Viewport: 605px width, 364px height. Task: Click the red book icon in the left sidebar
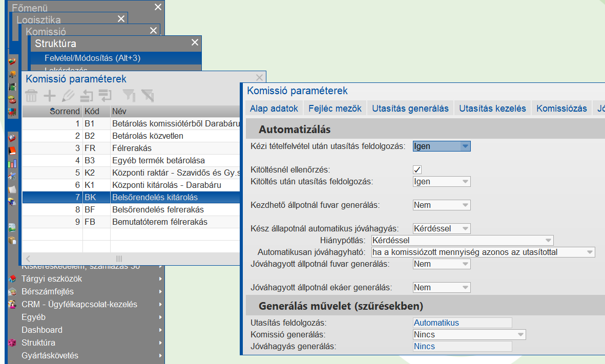(x=13, y=149)
